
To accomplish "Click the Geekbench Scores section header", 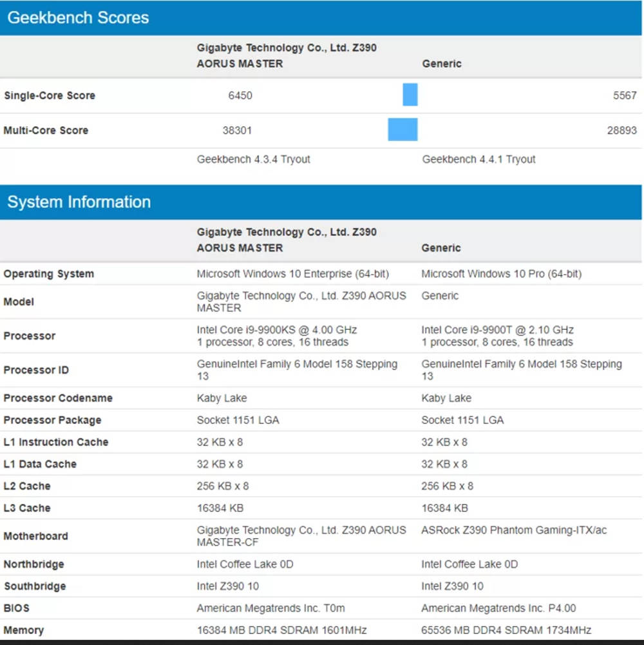I will point(78,17).
